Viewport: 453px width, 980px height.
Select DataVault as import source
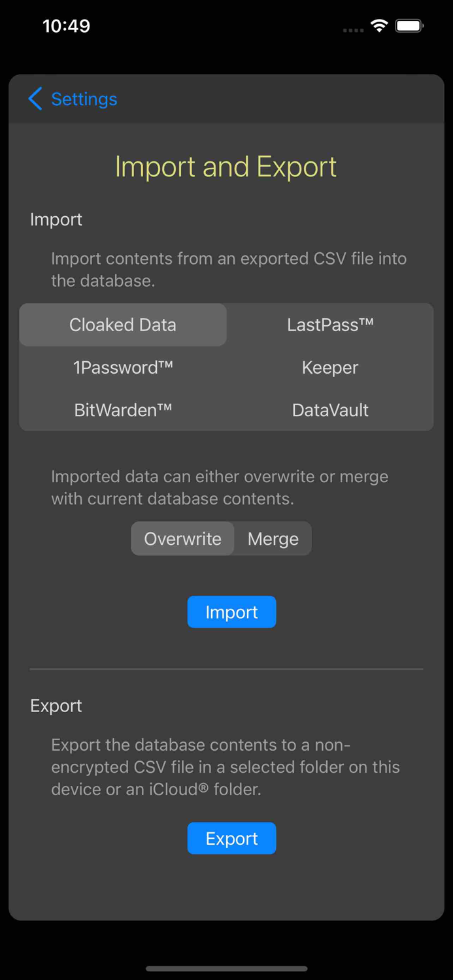tap(329, 410)
